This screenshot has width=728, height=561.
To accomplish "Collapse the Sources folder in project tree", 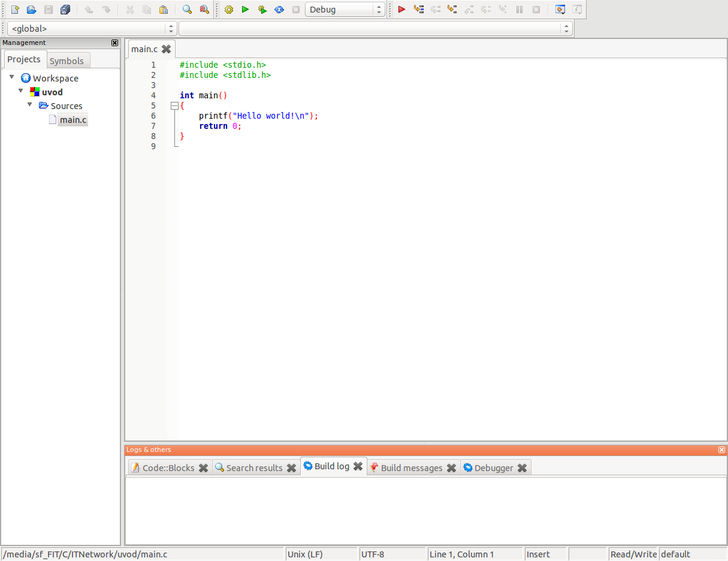I will [30, 105].
